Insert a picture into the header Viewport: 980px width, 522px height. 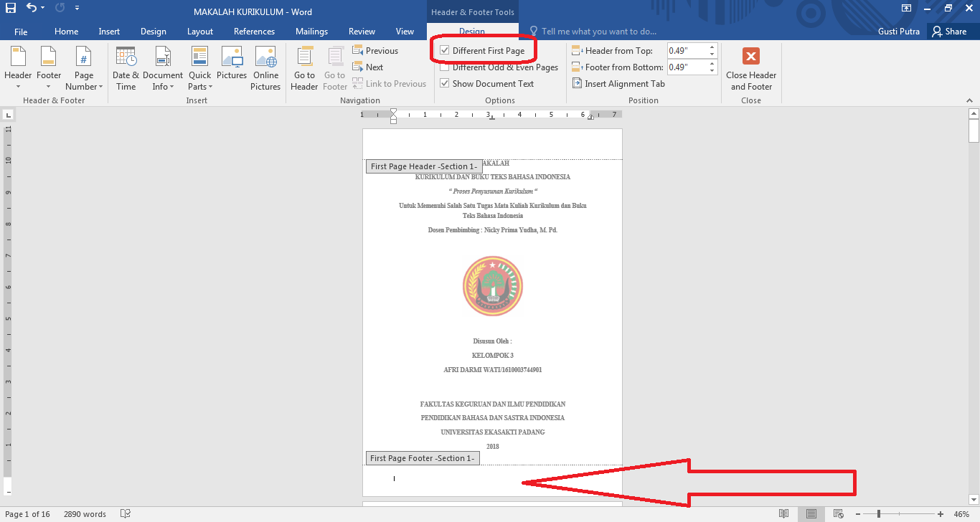231,68
